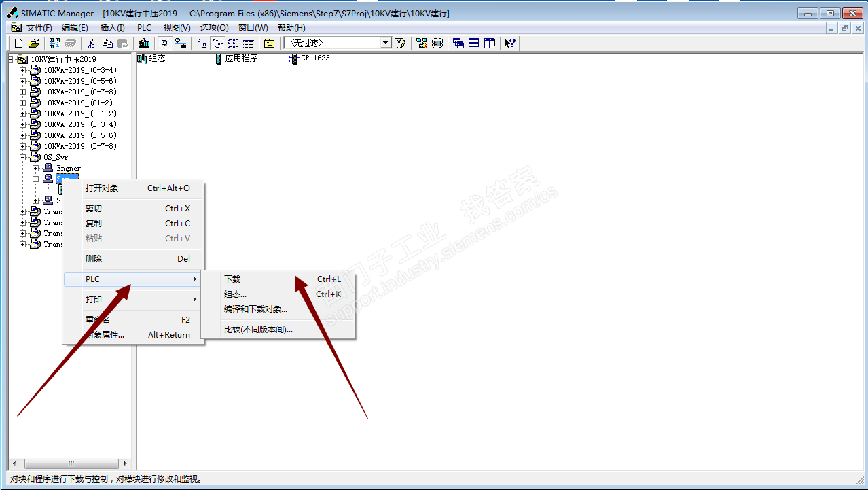This screenshot has width=868, height=490.
Task: Click the 组态 configuration object icon
Action: [142, 58]
